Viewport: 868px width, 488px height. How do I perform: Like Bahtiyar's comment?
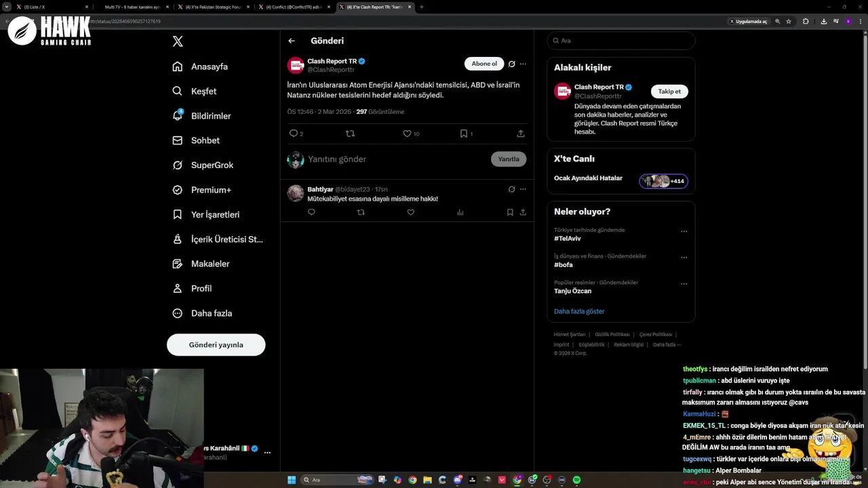[x=410, y=212]
